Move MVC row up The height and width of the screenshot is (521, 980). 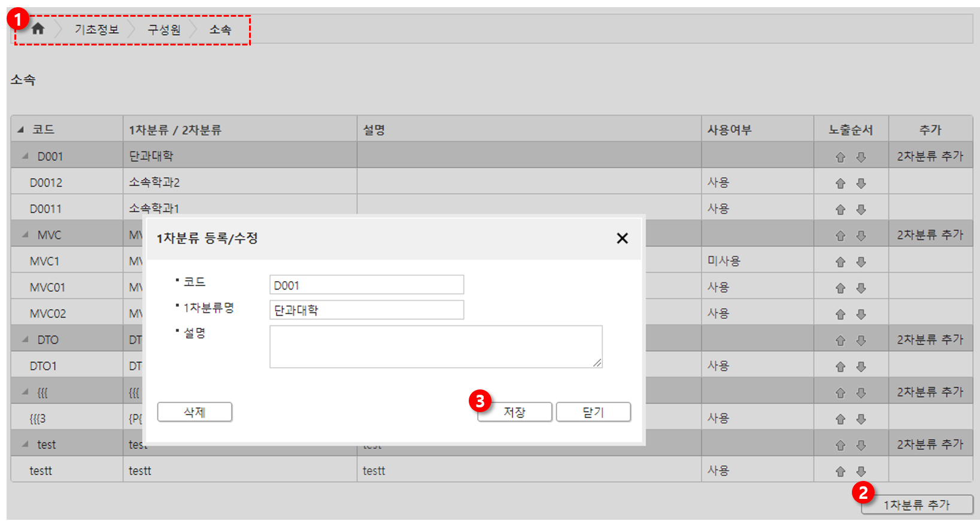click(841, 236)
